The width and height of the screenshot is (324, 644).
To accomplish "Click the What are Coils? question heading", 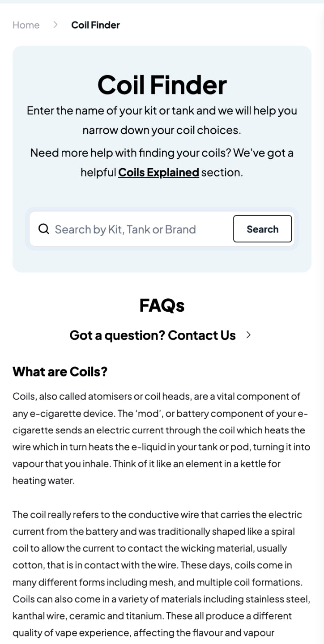I will point(60,372).
